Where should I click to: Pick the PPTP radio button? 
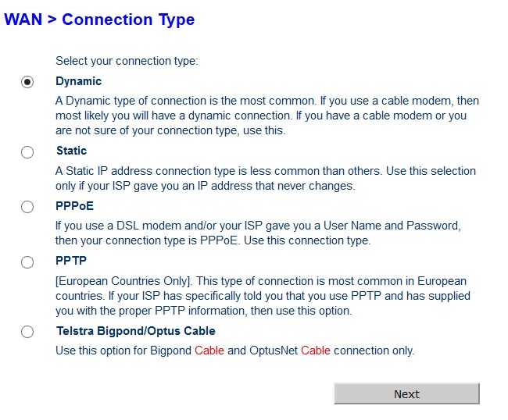click(27, 262)
